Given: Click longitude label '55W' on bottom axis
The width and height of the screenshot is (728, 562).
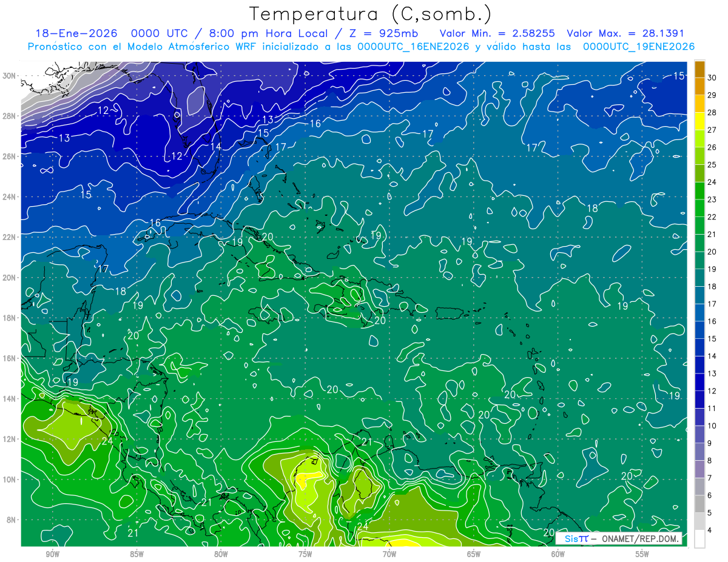Looking at the screenshot, I should click(642, 555).
